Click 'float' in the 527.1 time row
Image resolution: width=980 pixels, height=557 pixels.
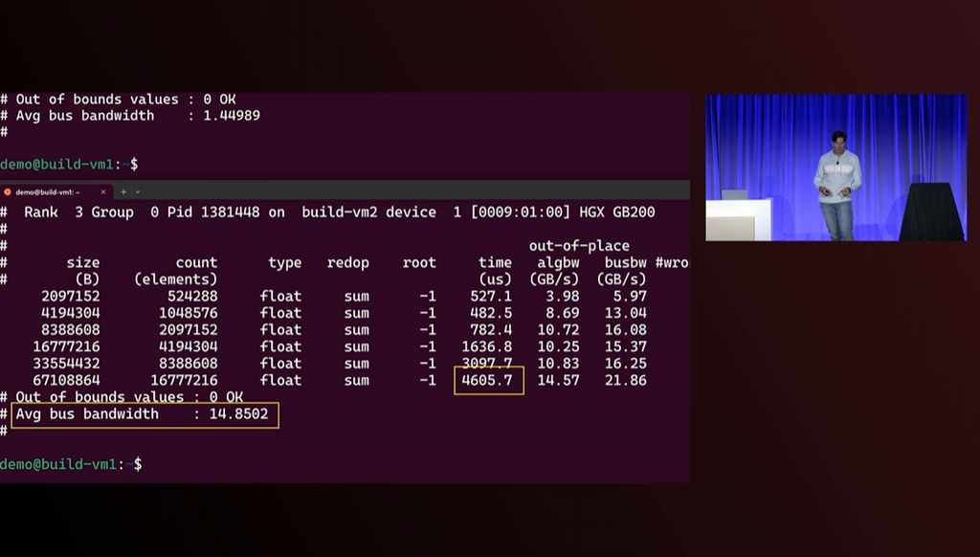[280, 297]
